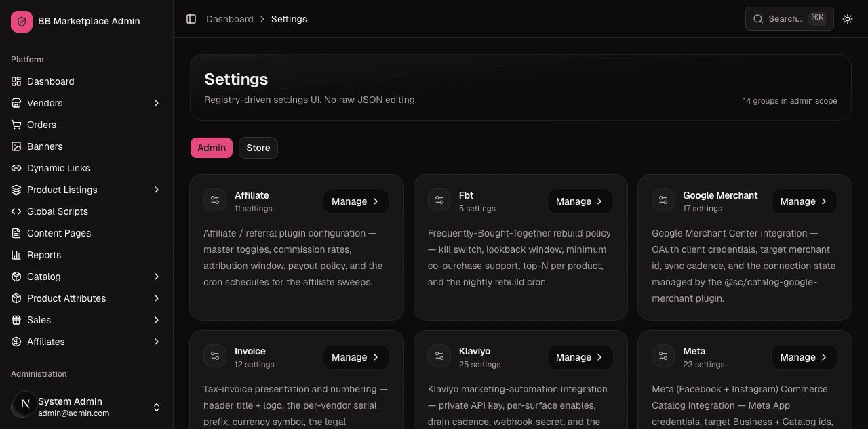Click the System Admin avatar
The image size is (868, 429).
tap(25, 403)
